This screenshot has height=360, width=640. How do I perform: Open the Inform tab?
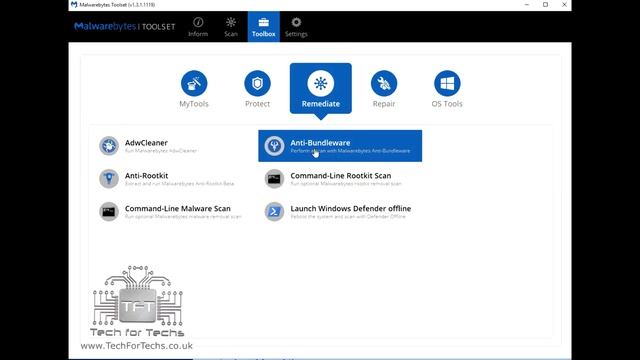[x=198, y=27]
